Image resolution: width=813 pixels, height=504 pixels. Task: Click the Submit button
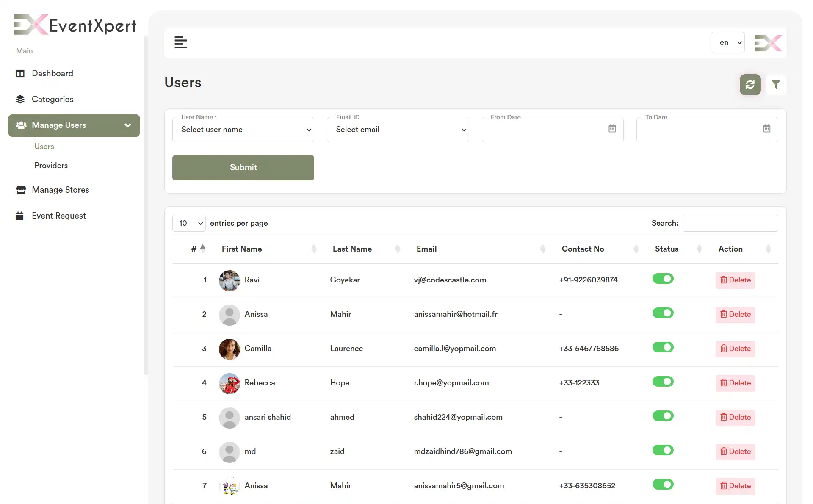(243, 167)
